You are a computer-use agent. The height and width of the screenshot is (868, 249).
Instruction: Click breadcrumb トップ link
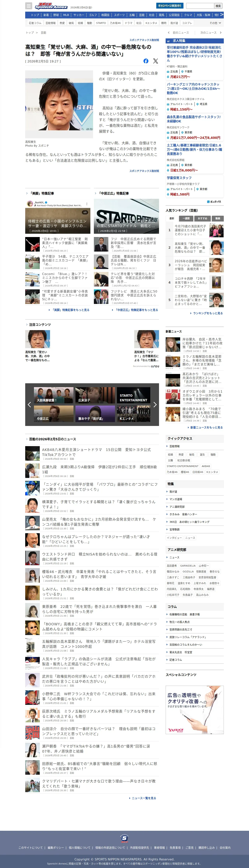click(x=30, y=33)
